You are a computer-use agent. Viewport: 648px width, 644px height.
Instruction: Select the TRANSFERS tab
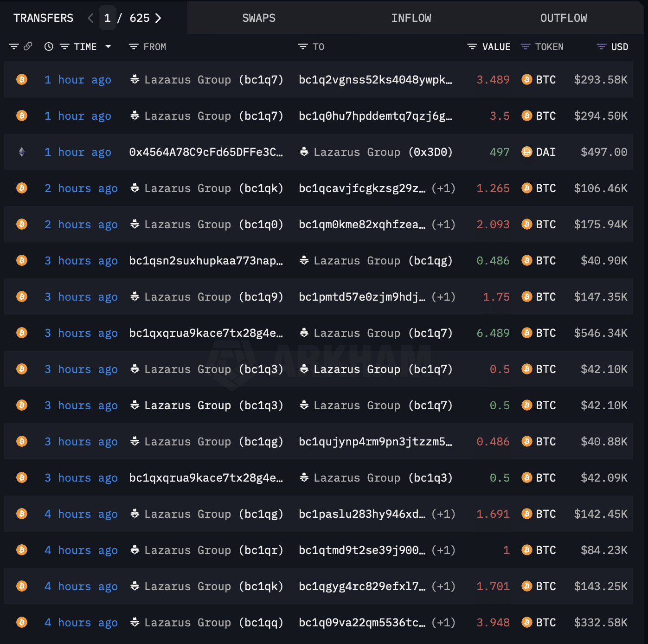[x=43, y=18]
